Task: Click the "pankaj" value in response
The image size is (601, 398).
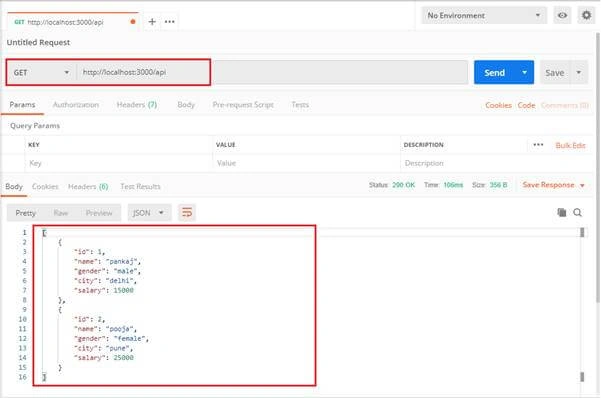Action: (122, 261)
